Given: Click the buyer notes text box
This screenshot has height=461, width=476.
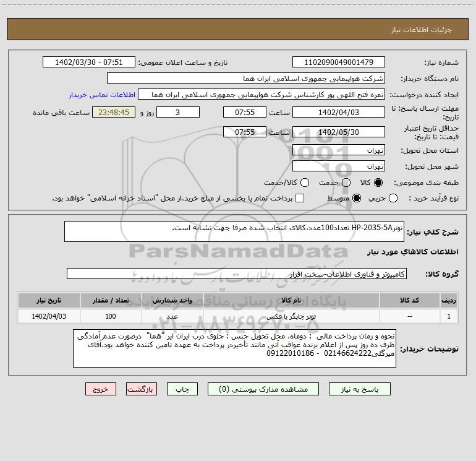Looking at the screenshot, I should (234, 348).
